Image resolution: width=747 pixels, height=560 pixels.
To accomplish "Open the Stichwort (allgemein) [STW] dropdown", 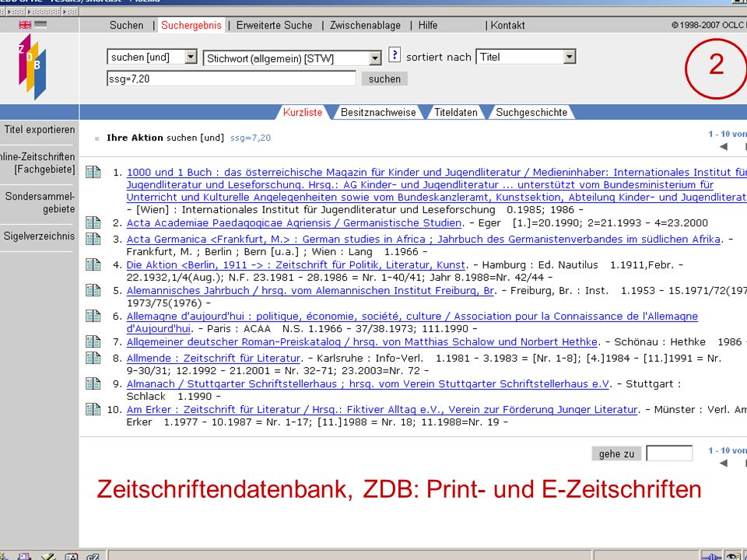I will (293, 58).
